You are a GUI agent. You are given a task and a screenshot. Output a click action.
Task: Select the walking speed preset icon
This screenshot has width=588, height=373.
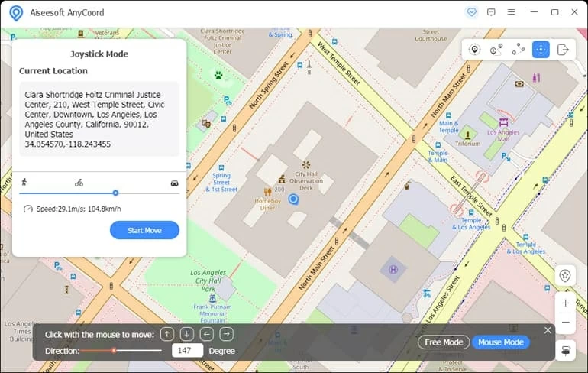tap(24, 183)
